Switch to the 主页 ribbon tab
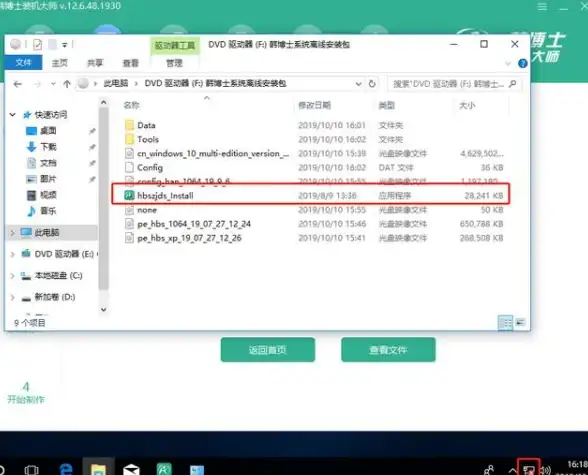The height and width of the screenshot is (475, 588). point(60,63)
